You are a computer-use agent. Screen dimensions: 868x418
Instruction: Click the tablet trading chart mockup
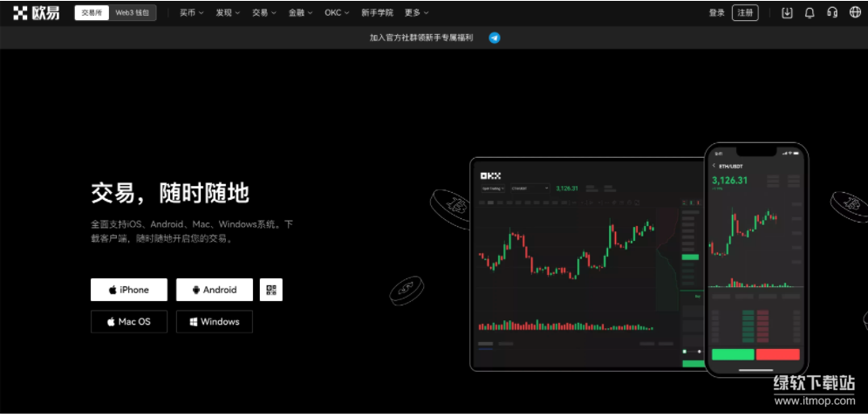587,264
